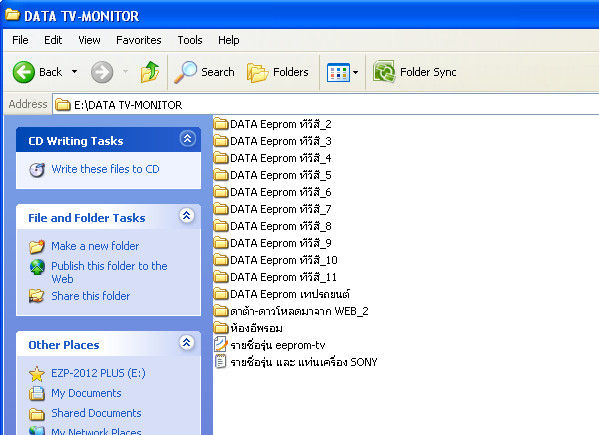Screen dimensions: 599x435
Task: Open the Views dropdown arrow
Action: coord(355,72)
